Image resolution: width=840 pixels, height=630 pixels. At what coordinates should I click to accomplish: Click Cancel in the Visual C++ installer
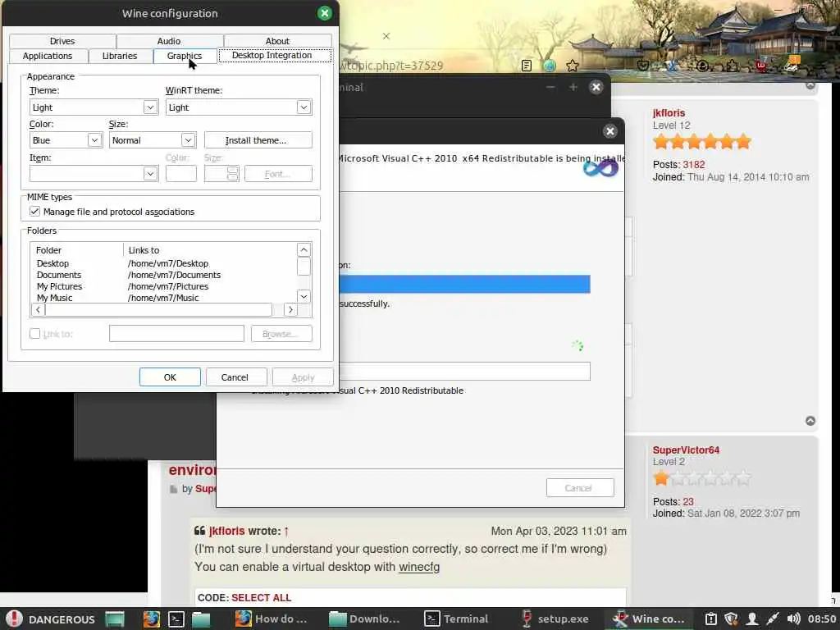click(x=580, y=488)
